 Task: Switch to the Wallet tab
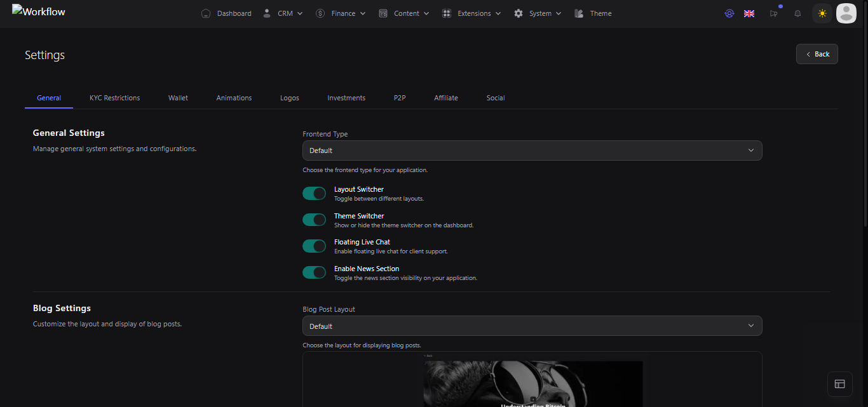coord(178,98)
